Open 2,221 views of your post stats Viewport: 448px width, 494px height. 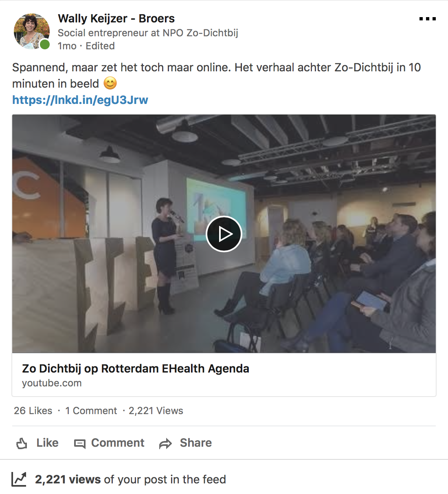tap(130, 479)
